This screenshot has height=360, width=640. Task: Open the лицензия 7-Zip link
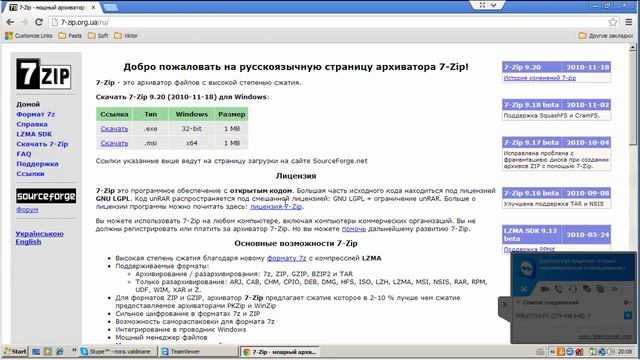tap(276, 207)
